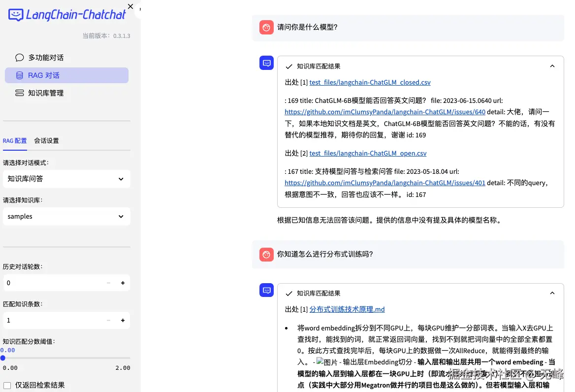Image resolution: width=575 pixels, height=392 pixels.
Task: Enable the 仅返回检索结果 checkbox
Action: (7, 386)
